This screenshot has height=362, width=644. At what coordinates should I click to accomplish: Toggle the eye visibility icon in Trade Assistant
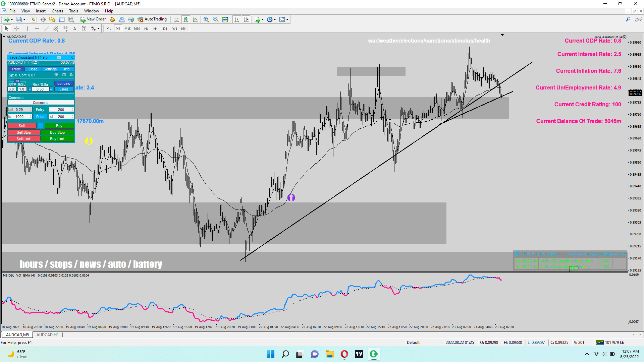pos(56,75)
